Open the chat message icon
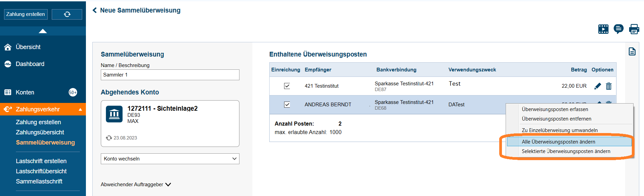Viewport: 644px width, 196px height. [619, 29]
